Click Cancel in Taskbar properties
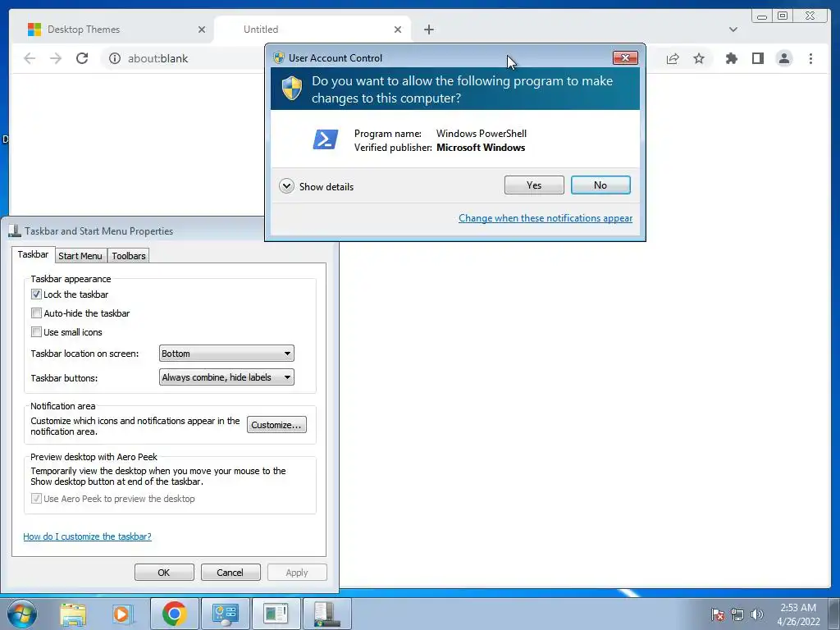This screenshot has width=840, height=630. tap(231, 572)
